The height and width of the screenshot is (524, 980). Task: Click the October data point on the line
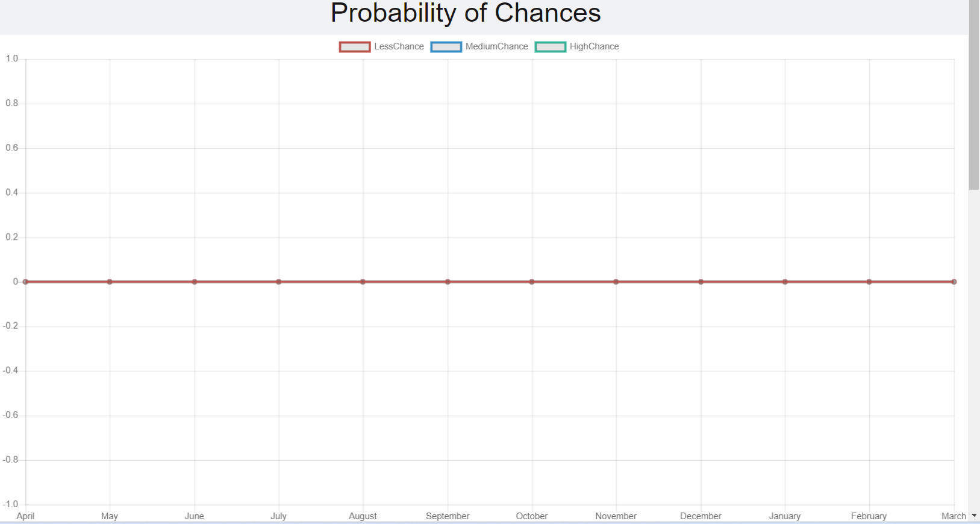tap(532, 282)
